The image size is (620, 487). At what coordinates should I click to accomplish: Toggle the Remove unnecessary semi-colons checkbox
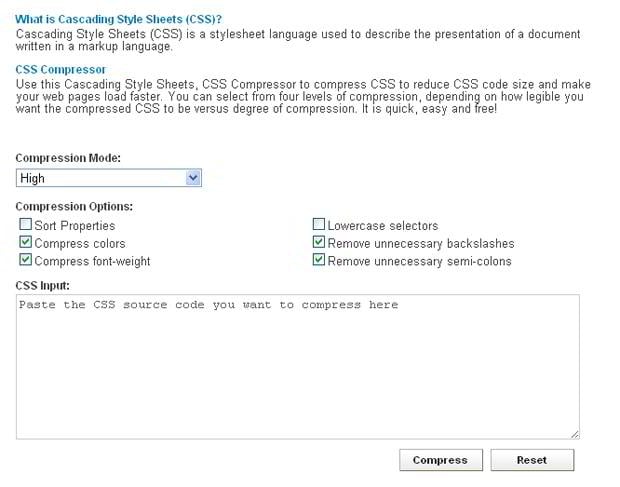coord(319,261)
